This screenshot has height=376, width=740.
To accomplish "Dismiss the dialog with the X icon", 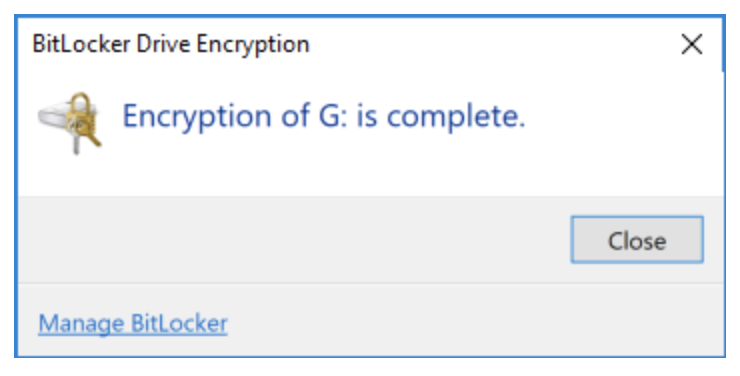I will pyautogui.click(x=692, y=44).
